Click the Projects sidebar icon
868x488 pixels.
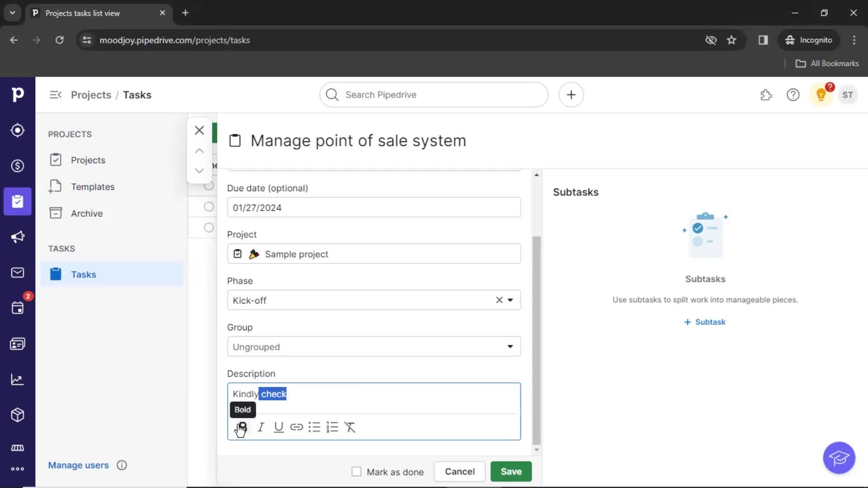(x=17, y=202)
